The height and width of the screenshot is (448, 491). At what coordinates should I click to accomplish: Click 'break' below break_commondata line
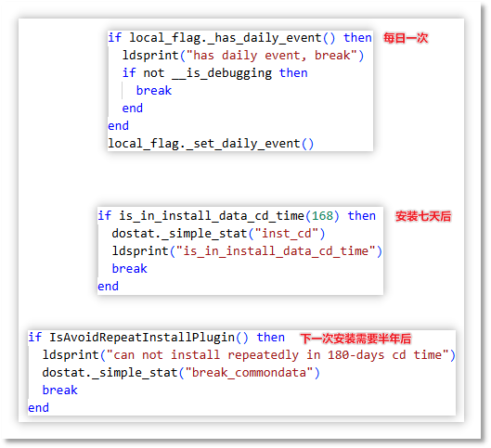click(59, 390)
